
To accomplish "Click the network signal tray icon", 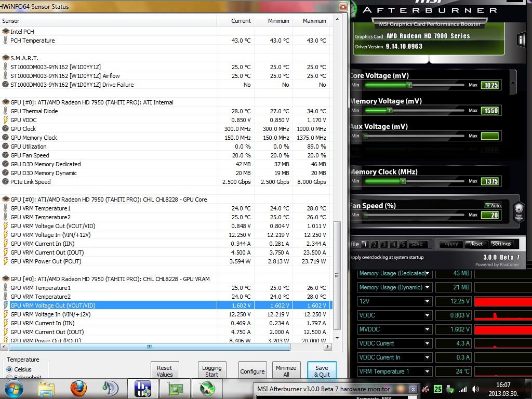I will [463, 389].
